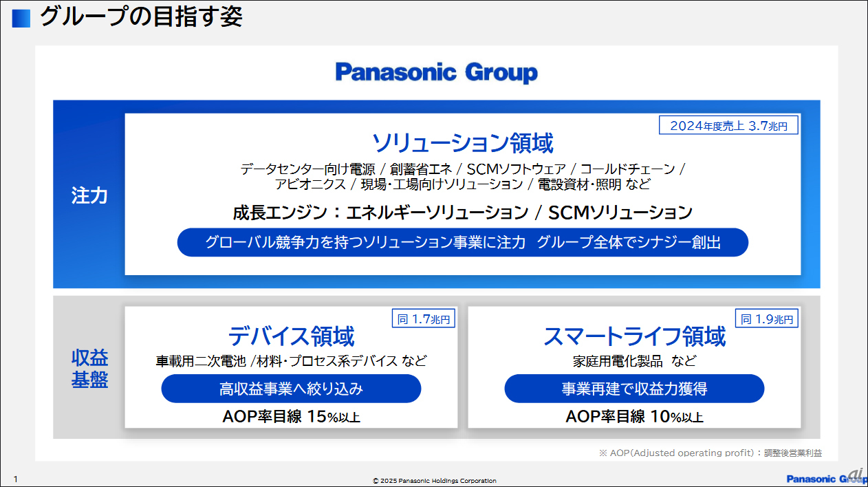The height and width of the screenshot is (487, 868).
Task: Click the 事業再建で収益力獲得 pill
Action: [x=634, y=389]
